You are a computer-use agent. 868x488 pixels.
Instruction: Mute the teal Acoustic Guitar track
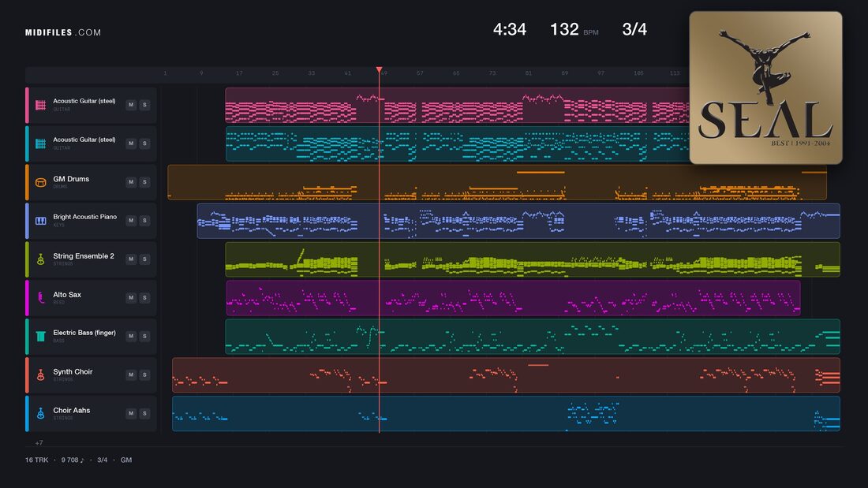tap(131, 143)
